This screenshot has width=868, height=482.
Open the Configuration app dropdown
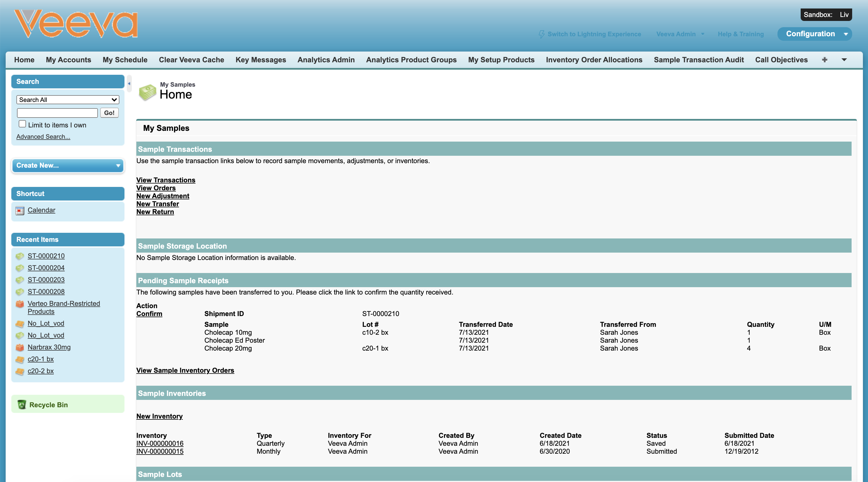point(845,34)
